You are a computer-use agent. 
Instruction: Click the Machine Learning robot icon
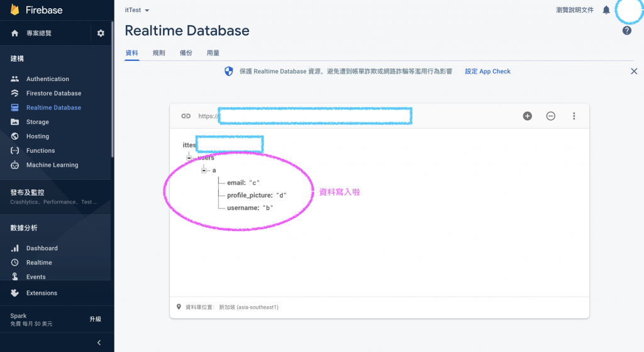[15, 165]
